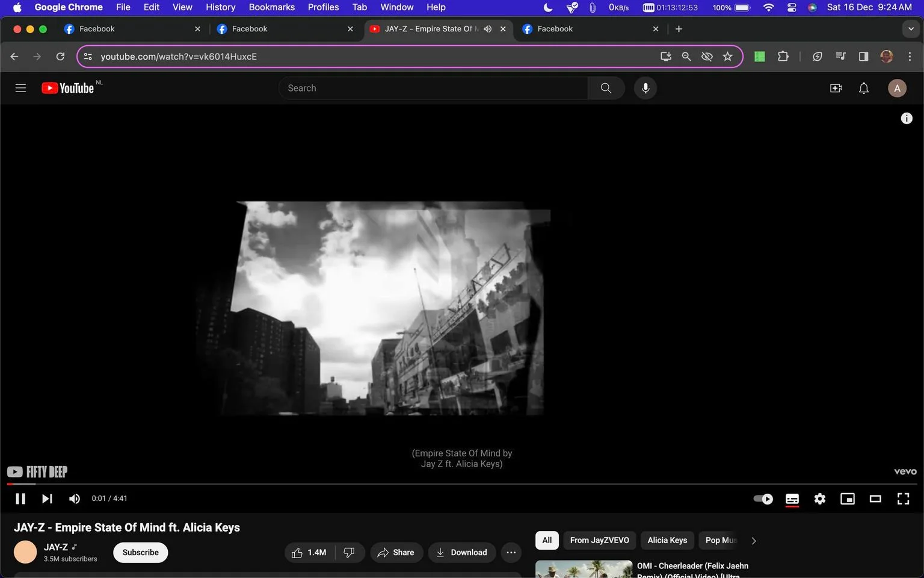924x578 pixels.
Task: Enter full screen mode
Action: pos(903,499)
